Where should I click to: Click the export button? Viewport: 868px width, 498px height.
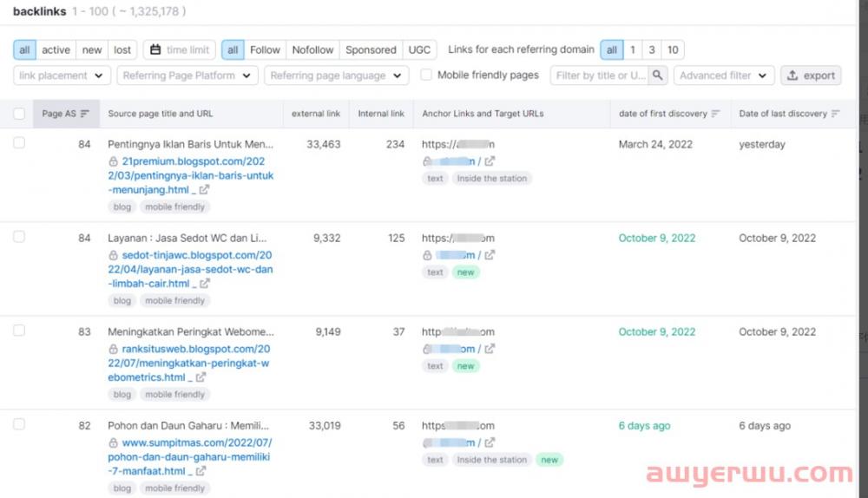coord(811,75)
